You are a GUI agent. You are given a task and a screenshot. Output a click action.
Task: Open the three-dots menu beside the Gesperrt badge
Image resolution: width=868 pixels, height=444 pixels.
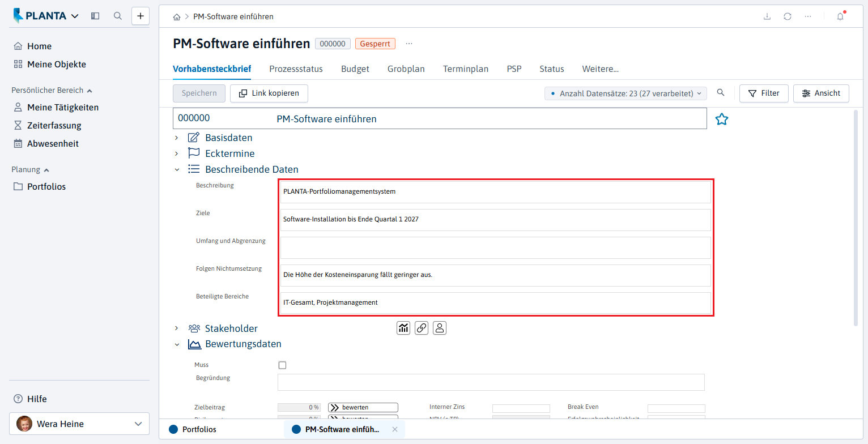coord(409,44)
